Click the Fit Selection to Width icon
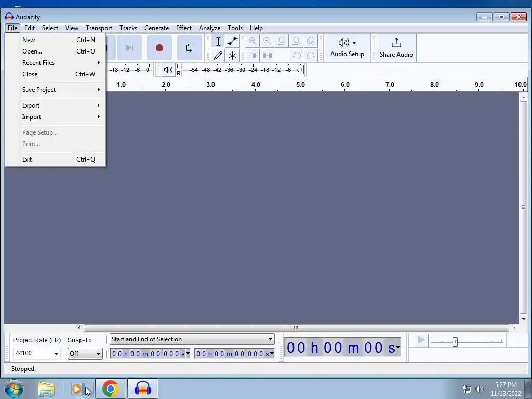 tap(282, 42)
